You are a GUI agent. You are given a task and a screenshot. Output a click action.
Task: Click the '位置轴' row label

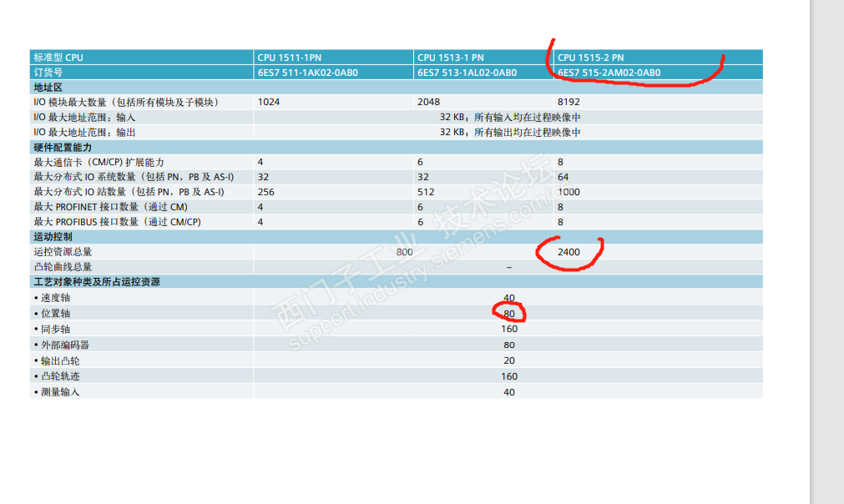pos(53,314)
